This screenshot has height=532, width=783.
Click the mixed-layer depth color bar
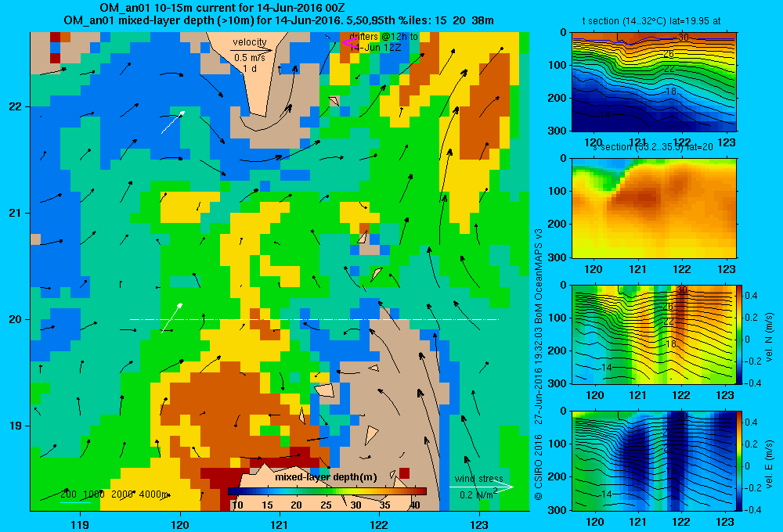pos(327,491)
